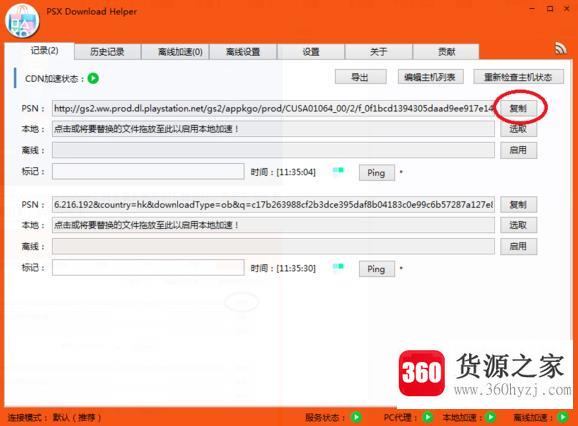This screenshot has width=578, height=426.
Task: Click the first record's 本地 file path field
Action: click(x=273, y=129)
